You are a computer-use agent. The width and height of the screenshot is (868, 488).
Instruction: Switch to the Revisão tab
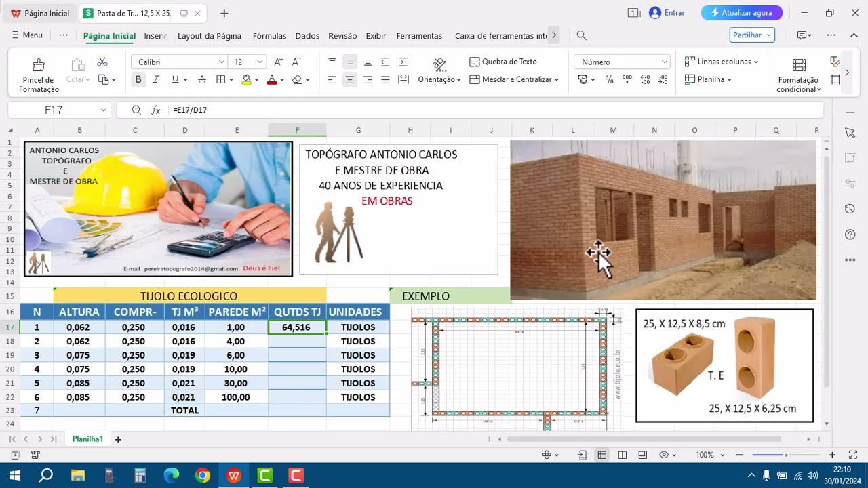point(342,36)
